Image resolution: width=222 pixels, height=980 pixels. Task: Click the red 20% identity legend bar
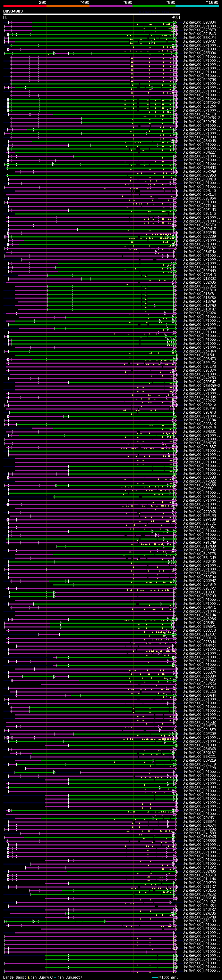pyautogui.click(x=25, y=6)
